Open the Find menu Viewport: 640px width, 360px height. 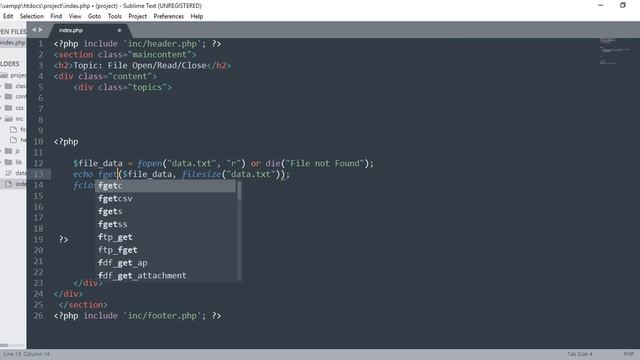pyautogui.click(x=56, y=16)
